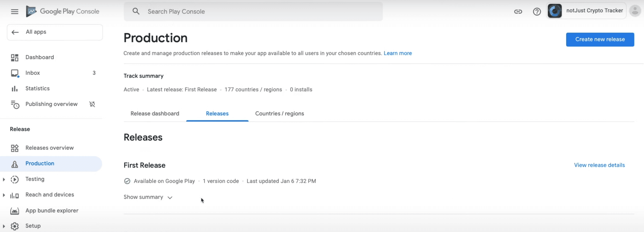Expand the Reach and devices section
This screenshot has height=232, width=644.
pos(4,195)
